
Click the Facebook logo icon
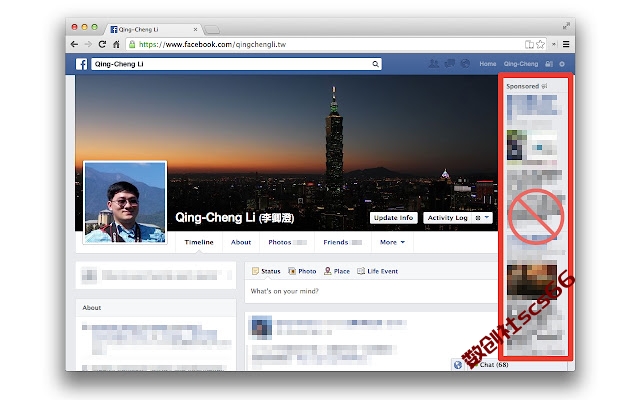click(x=82, y=64)
